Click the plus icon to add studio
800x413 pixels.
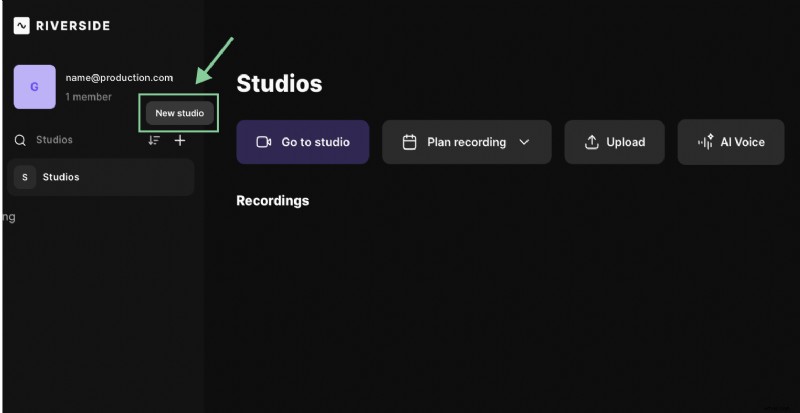click(180, 141)
